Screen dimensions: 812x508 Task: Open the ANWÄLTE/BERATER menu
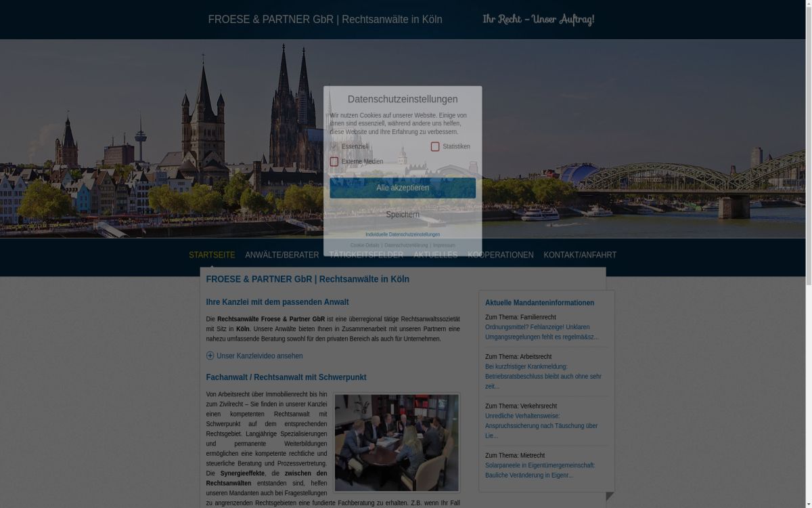point(281,255)
